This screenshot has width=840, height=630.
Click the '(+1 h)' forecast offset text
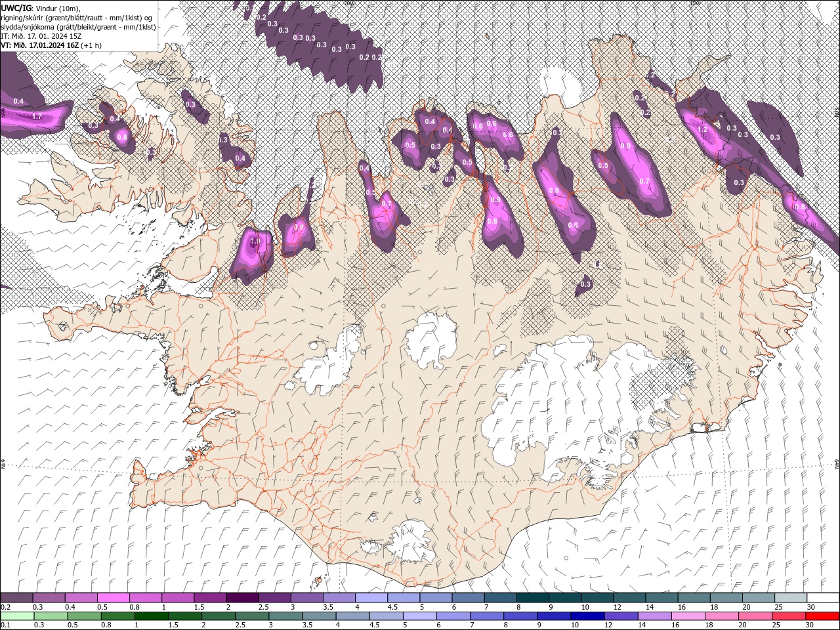pos(91,45)
